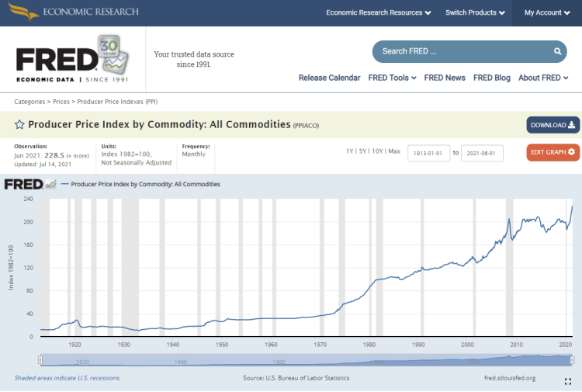Click the Economic Research header title
Screen dimensions: 582x392
point(91,12)
